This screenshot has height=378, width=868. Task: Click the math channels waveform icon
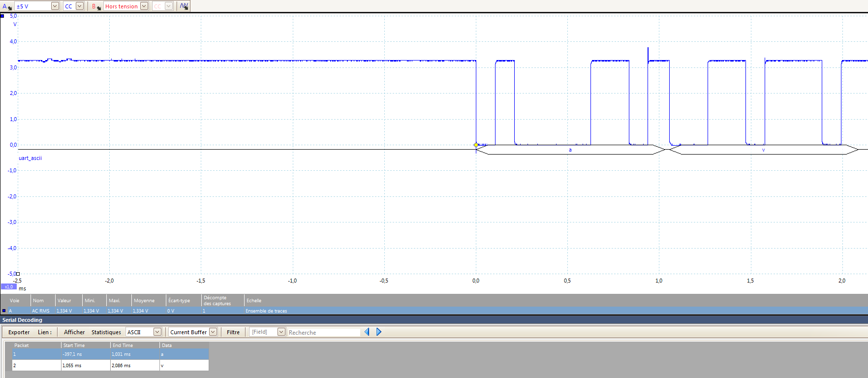click(x=184, y=6)
